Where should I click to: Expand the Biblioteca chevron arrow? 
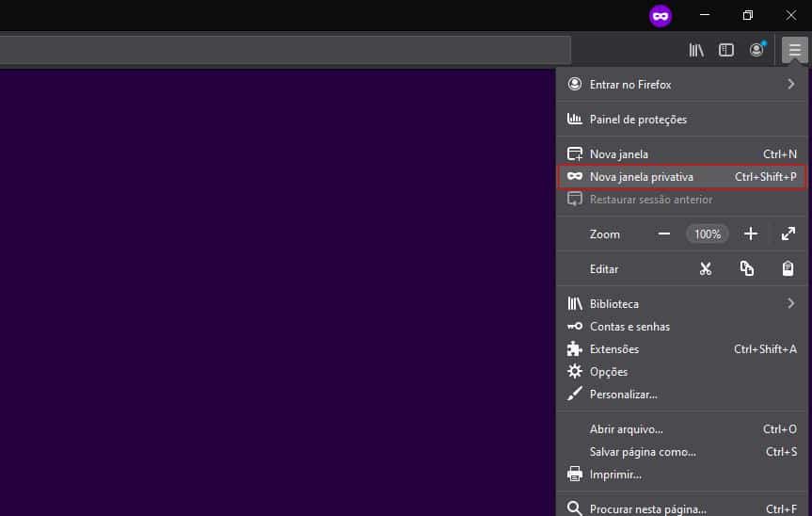[x=790, y=303]
